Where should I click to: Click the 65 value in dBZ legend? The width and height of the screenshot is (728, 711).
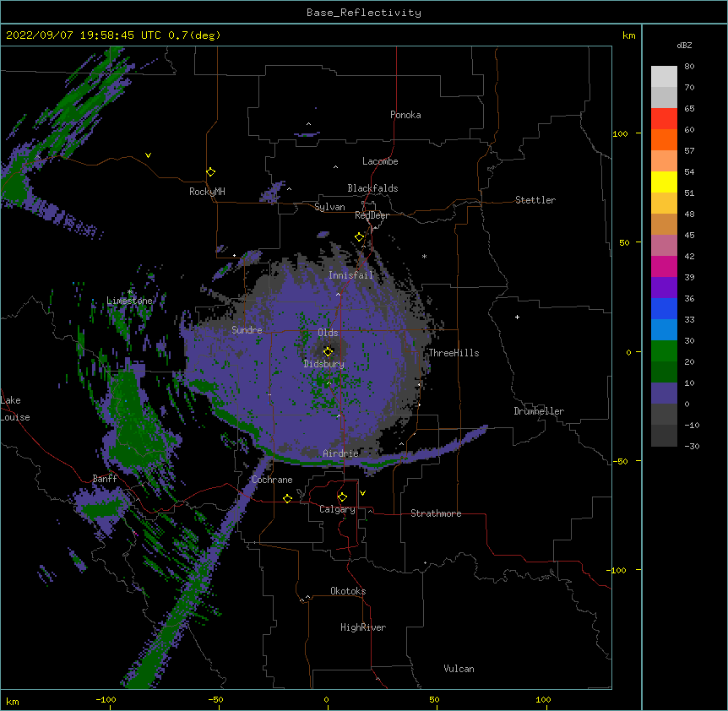coord(689,109)
